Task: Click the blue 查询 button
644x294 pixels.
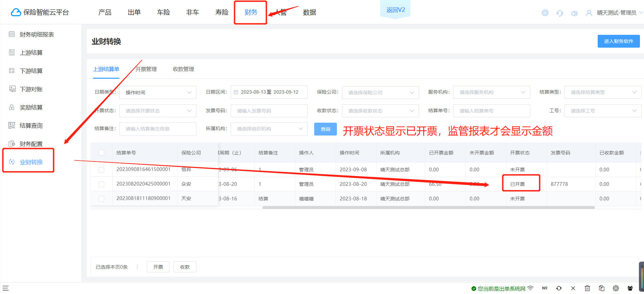Action: (325, 129)
